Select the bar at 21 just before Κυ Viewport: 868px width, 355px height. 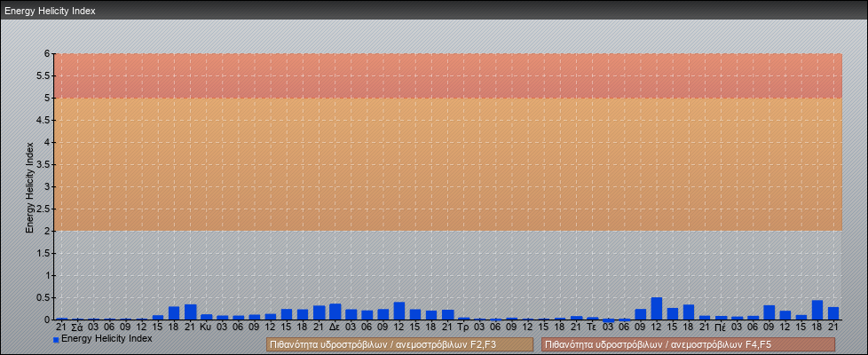click(x=191, y=312)
